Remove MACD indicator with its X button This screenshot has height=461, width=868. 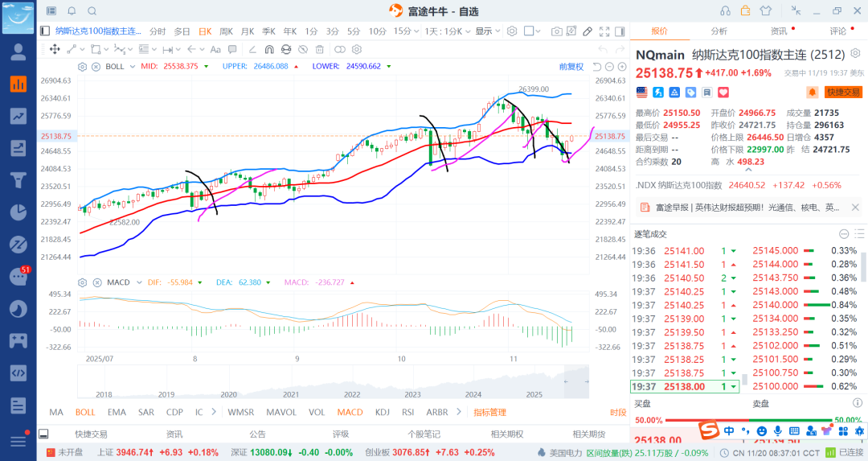point(97,282)
